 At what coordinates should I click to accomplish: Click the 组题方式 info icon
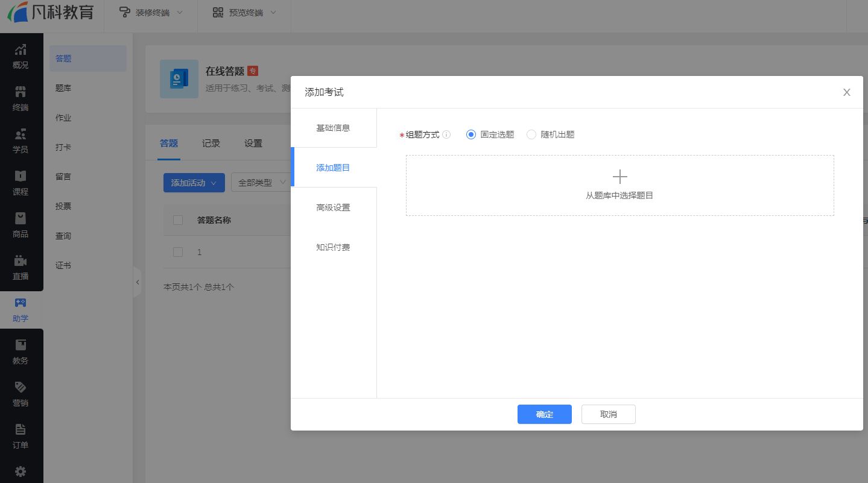click(446, 134)
